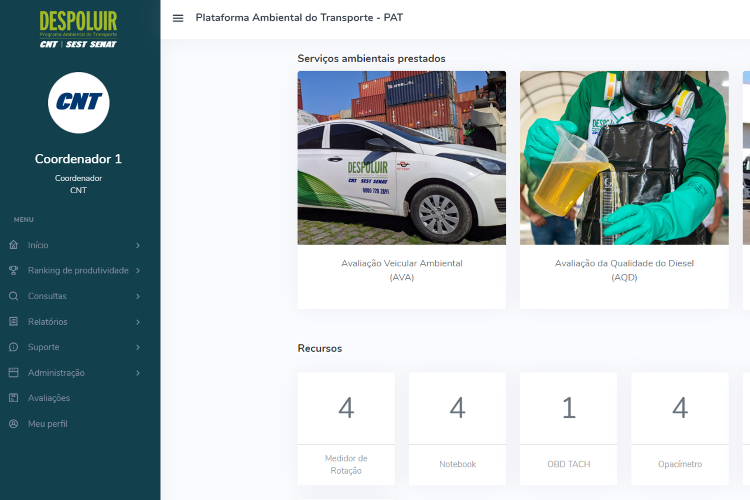The image size is (750, 500).
Task: Expand the Início submenu chevron
Action: [x=138, y=245]
